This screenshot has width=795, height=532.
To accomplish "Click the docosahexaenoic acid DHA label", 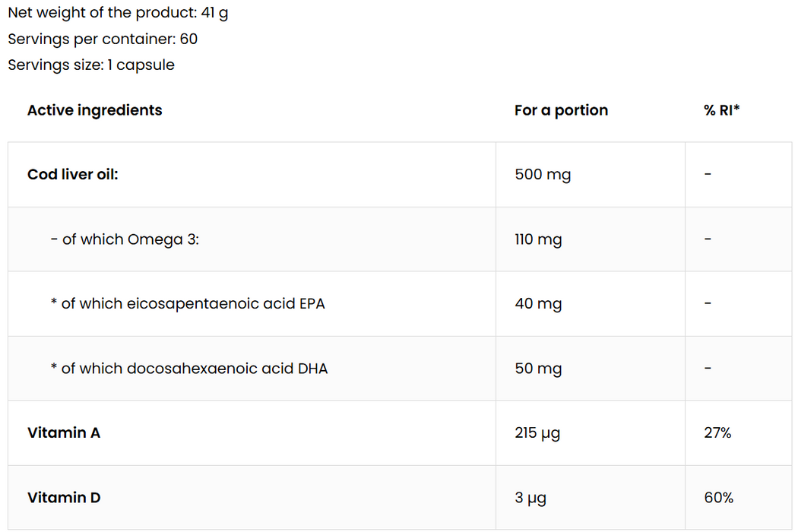I will pyautogui.click(x=189, y=369).
